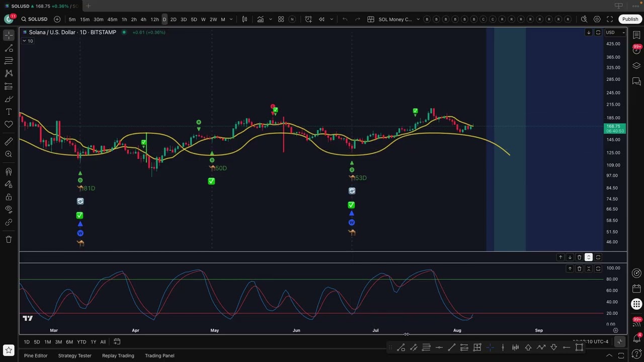Screen dimensions: 644x362
Task: Switch to the Replay Trading tab
Action: pos(118,356)
